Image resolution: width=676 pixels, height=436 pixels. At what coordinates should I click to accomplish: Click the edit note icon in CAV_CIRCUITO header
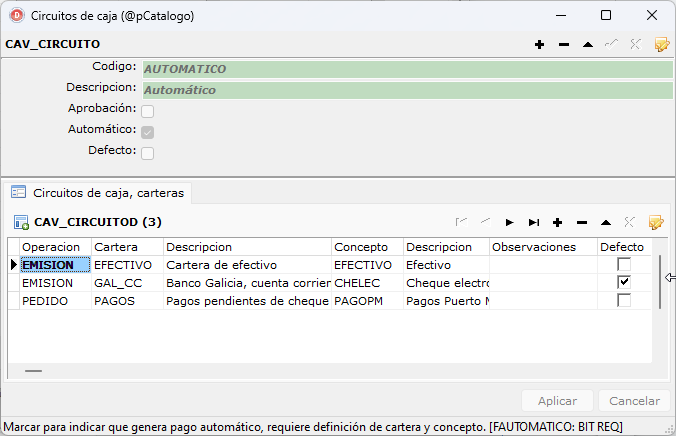coord(660,45)
